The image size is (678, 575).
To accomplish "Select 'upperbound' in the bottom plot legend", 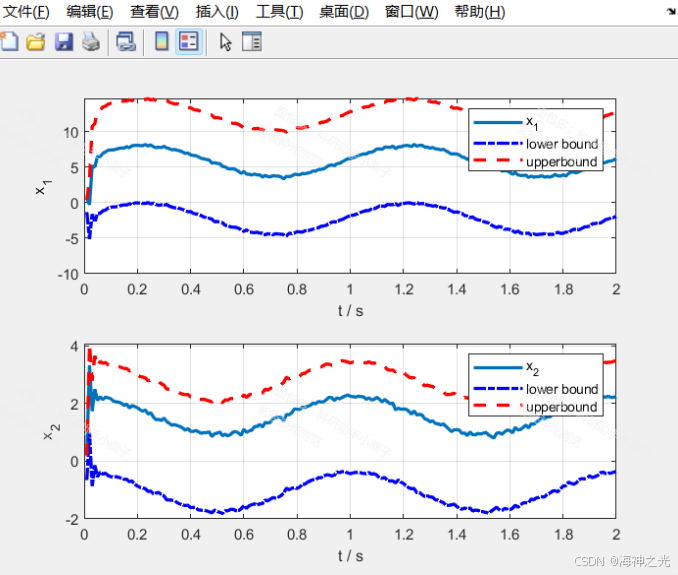I will (535, 407).
